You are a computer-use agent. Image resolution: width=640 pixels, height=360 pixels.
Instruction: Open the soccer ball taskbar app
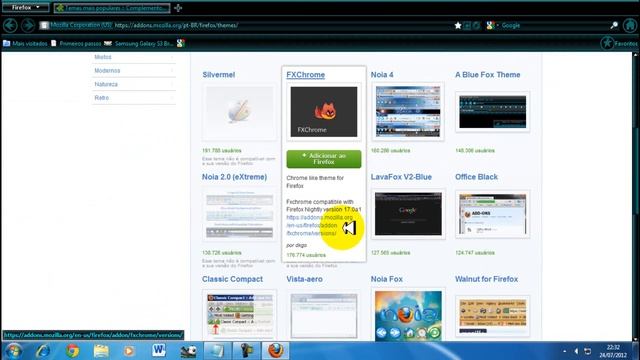(188, 351)
